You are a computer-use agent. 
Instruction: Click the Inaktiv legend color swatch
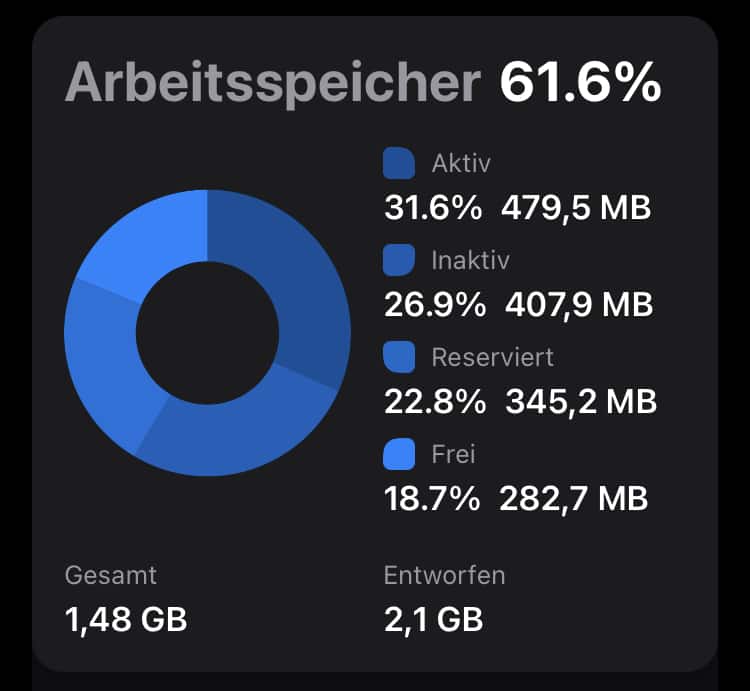399,260
